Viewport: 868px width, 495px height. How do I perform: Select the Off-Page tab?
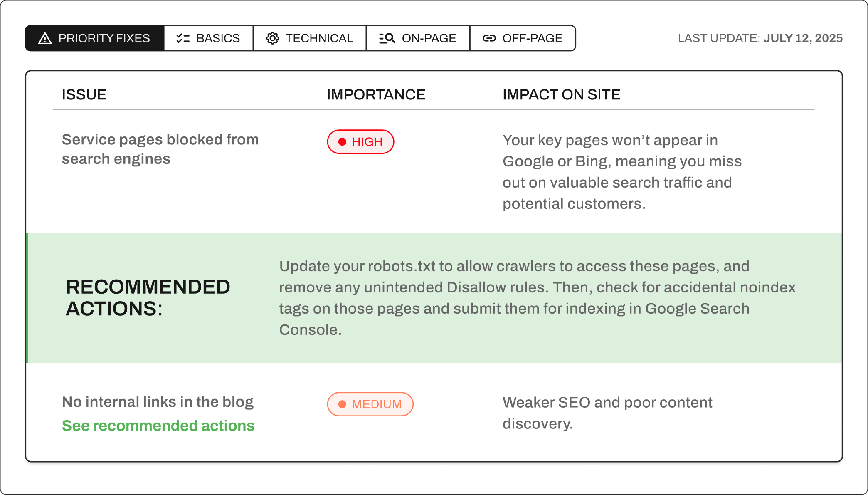(523, 38)
